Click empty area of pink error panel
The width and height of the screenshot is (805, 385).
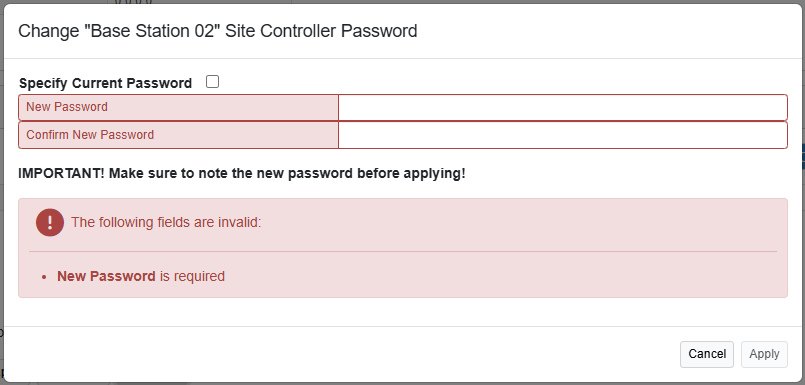[x=513, y=275]
